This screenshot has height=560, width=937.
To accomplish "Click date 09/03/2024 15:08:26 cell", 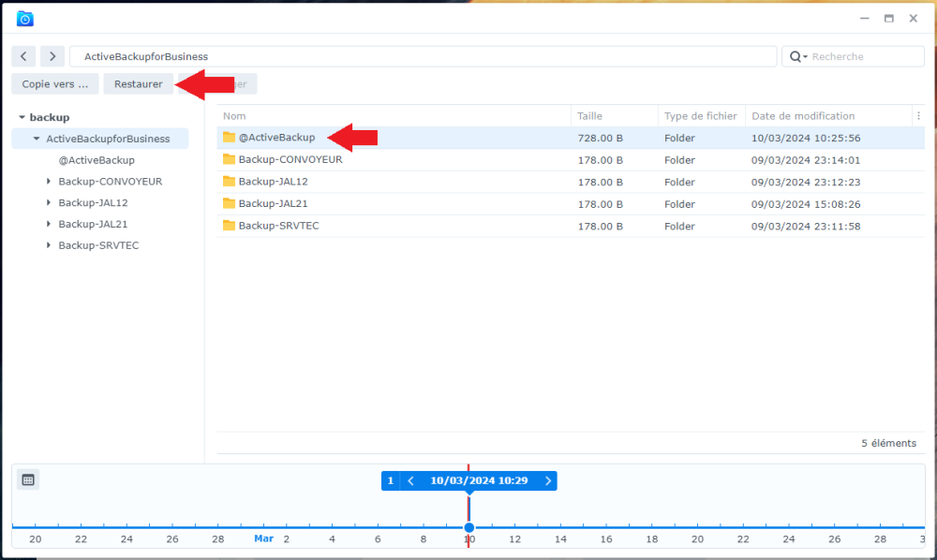I will (x=806, y=204).
